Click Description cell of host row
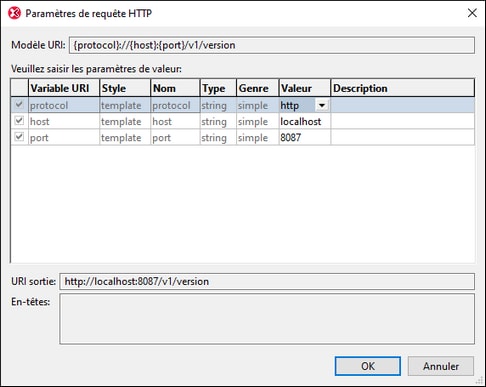This screenshot has height=387, width=486. point(403,122)
